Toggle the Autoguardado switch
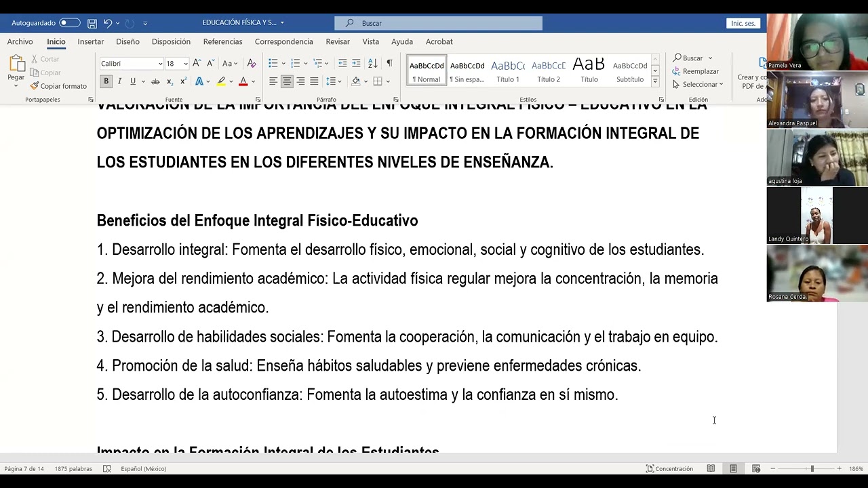This screenshot has height=488, width=868. point(69,23)
